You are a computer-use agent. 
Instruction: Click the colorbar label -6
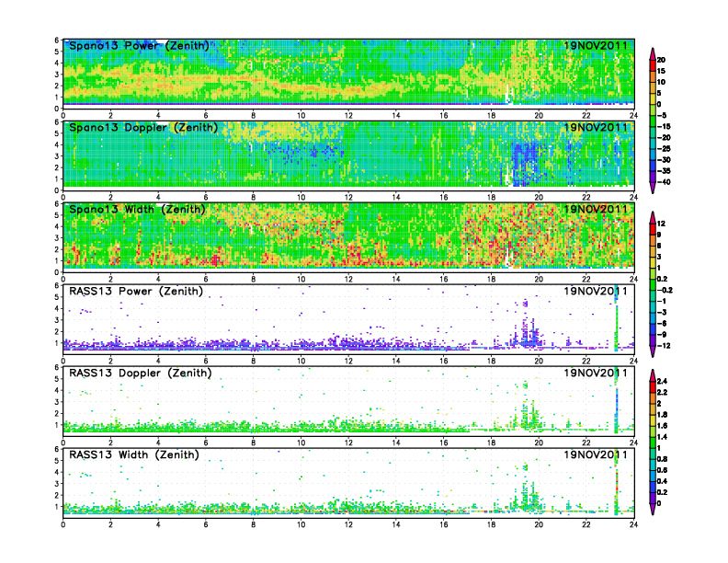[x=662, y=324]
